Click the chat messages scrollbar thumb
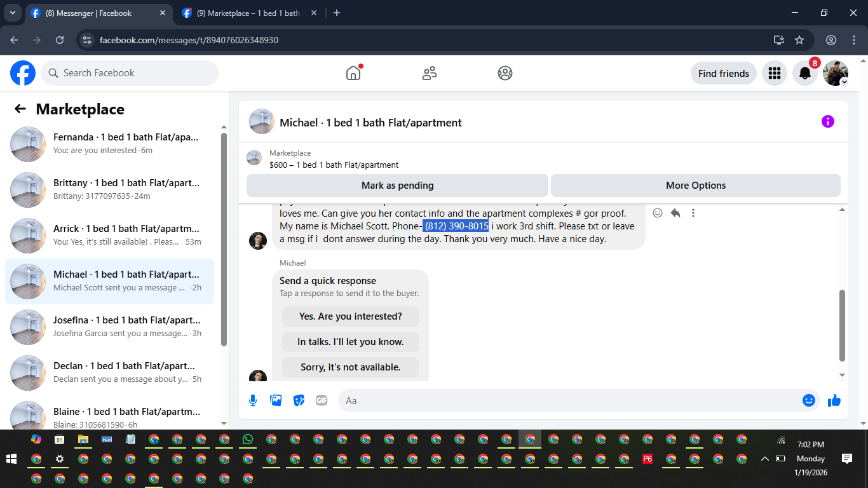Image resolution: width=868 pixels, height=488 pixels. tap(843, 325)
